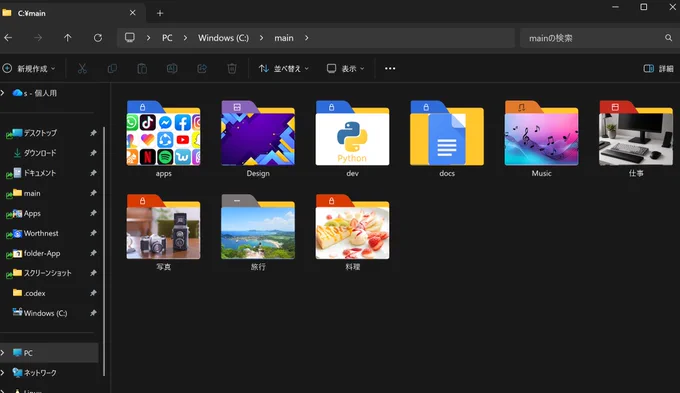Unpin Windows (C:) from quick access

tap(93, 313)
